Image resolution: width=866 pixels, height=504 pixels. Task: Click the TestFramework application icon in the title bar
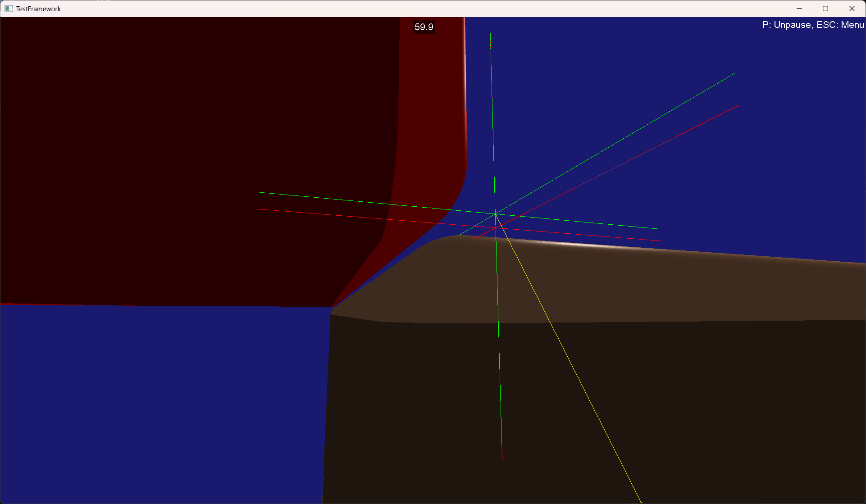click(x=9, y=8)
